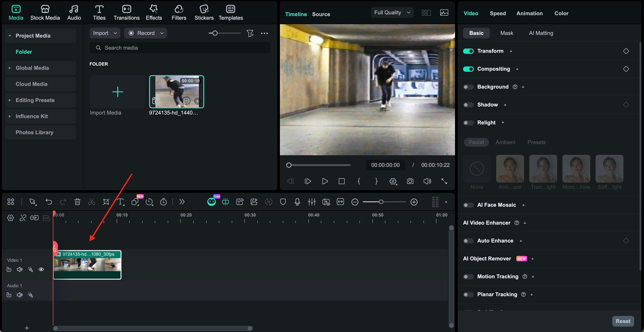Click the microphone voiceover record icon

(297, 202)
